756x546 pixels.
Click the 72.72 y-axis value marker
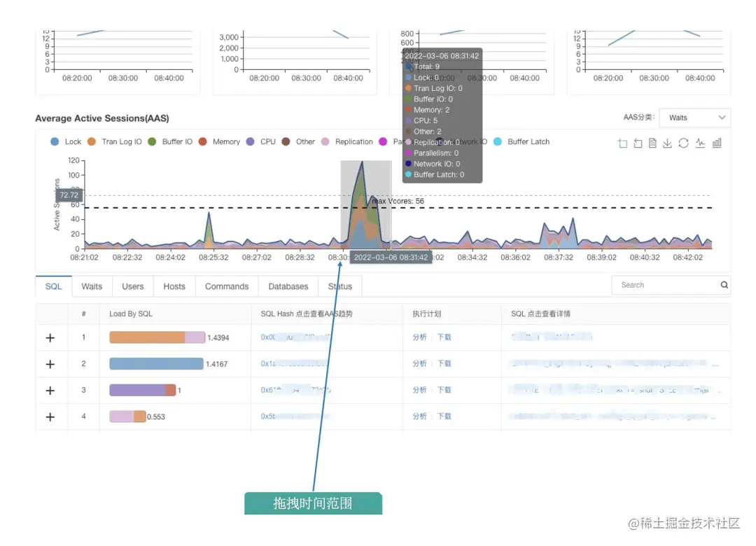(x=69, y=195)
